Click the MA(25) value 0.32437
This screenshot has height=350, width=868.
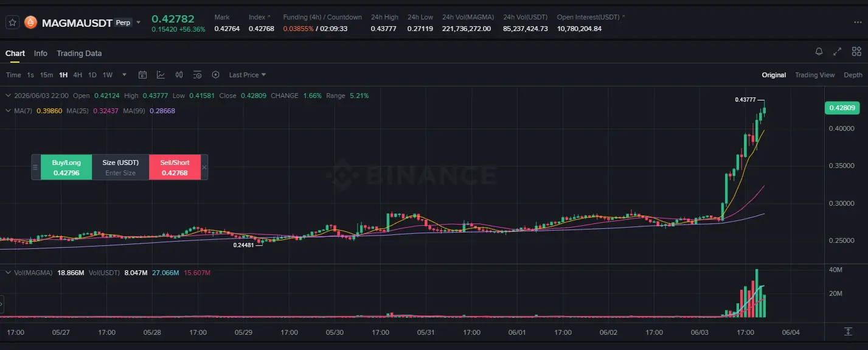click(x=105, y=111)
